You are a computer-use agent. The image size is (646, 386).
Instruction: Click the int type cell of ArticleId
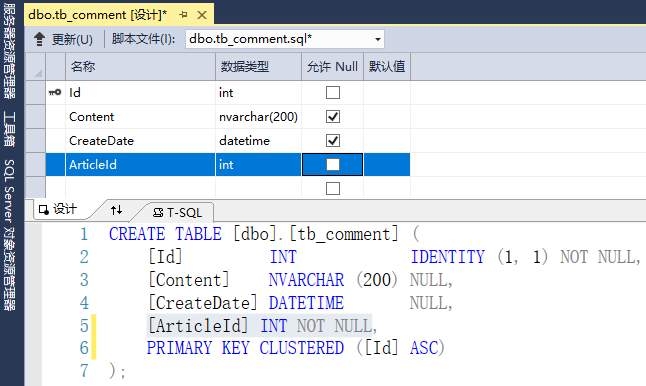tap(258, 165)
